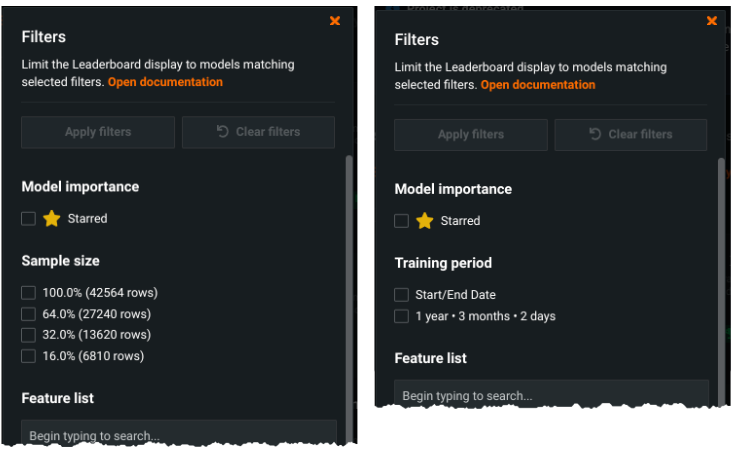The image size is (732, 465).
Task: Click the star icon in left panel
Action: [x=52, y=218]
